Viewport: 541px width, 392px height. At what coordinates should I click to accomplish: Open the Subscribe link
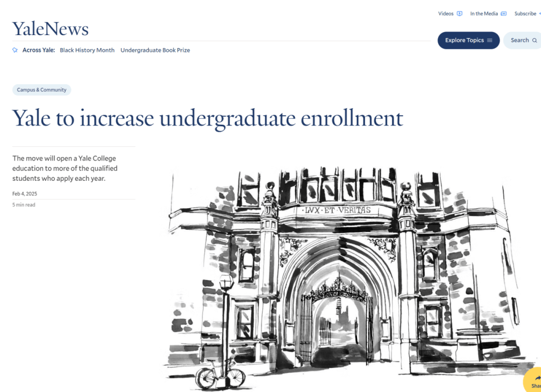point(525,14)
